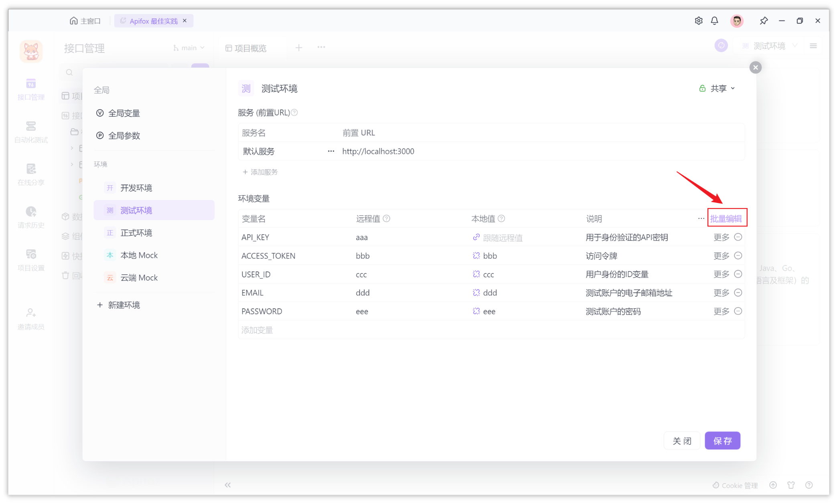
Task: Click help icon next to 服务 (前置URL)
Action: (294, 113)
